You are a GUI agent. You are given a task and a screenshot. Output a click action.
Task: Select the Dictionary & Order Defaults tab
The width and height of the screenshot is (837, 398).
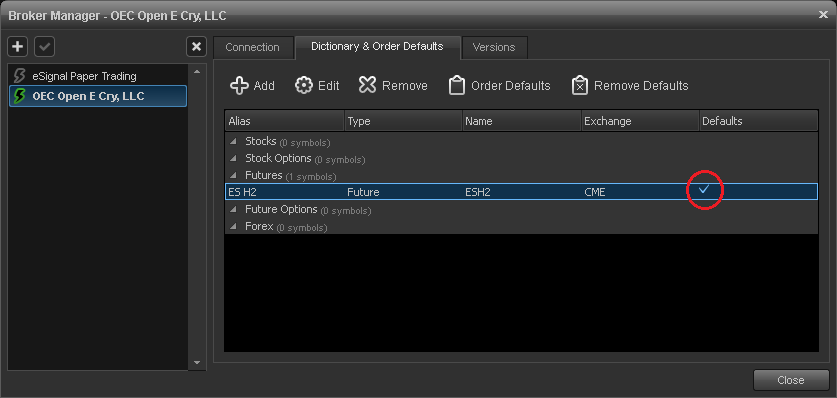tap(377, 47)
